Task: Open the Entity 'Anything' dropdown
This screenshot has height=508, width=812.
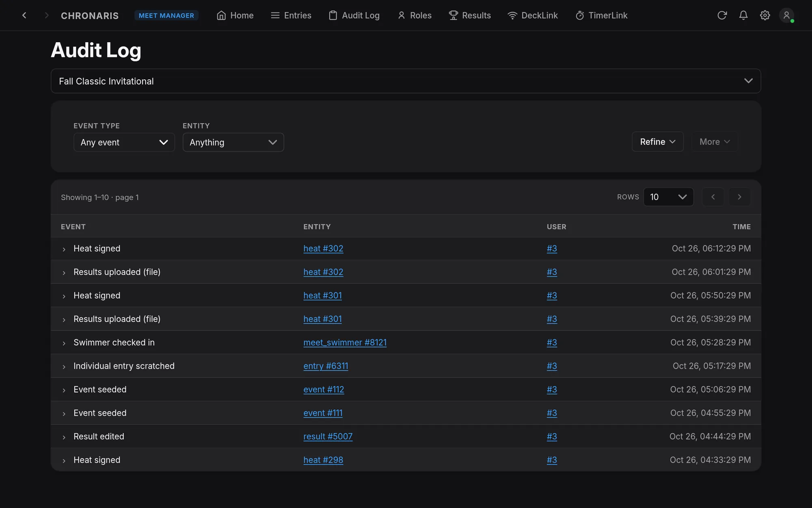Action: 233,142
